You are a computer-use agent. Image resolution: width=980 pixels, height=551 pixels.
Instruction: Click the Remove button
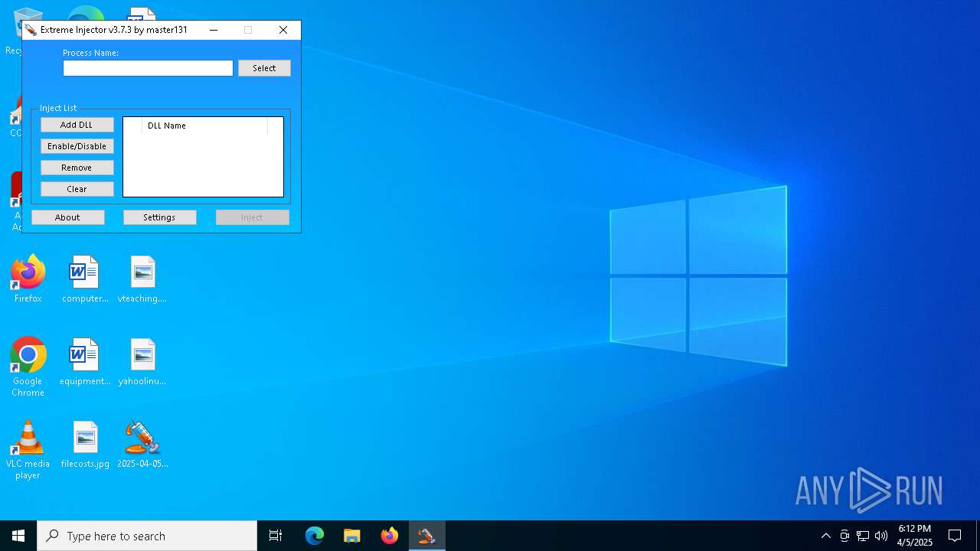[x=77, y=168]
